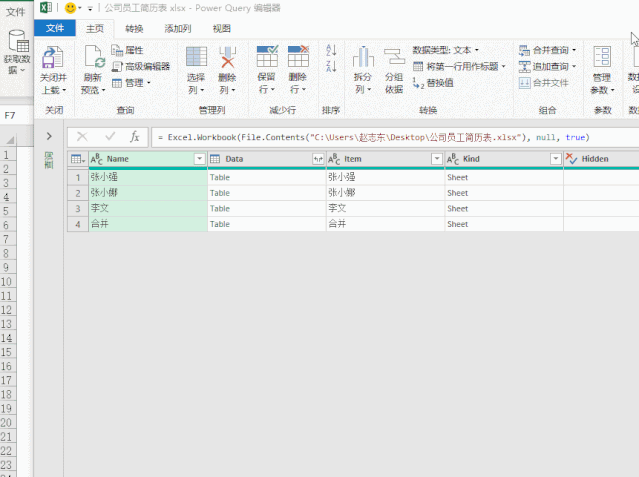This screenshot has height=477, width=639.
Task: Click into the formula bar text
Action: [x=373, y=137]
